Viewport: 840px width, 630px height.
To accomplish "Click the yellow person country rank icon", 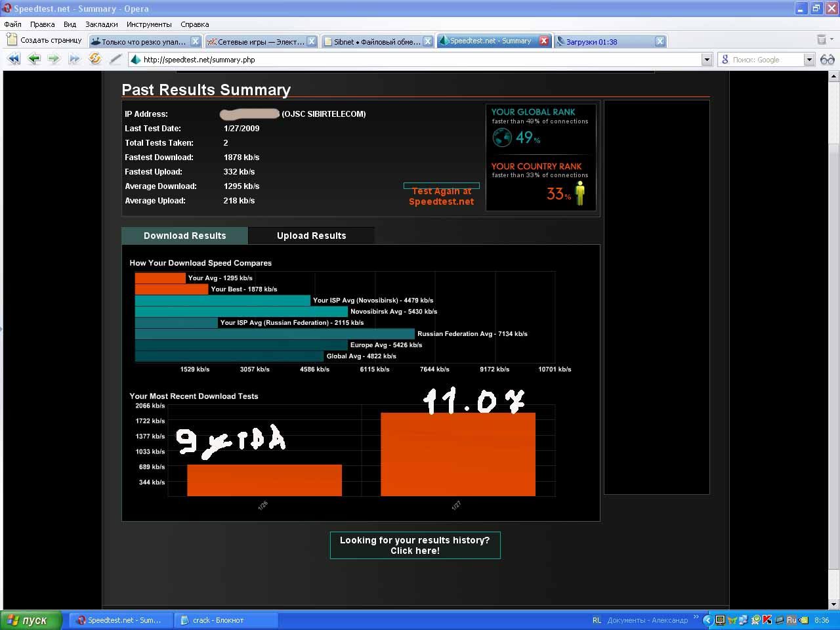I will click(x=580, y=193).
